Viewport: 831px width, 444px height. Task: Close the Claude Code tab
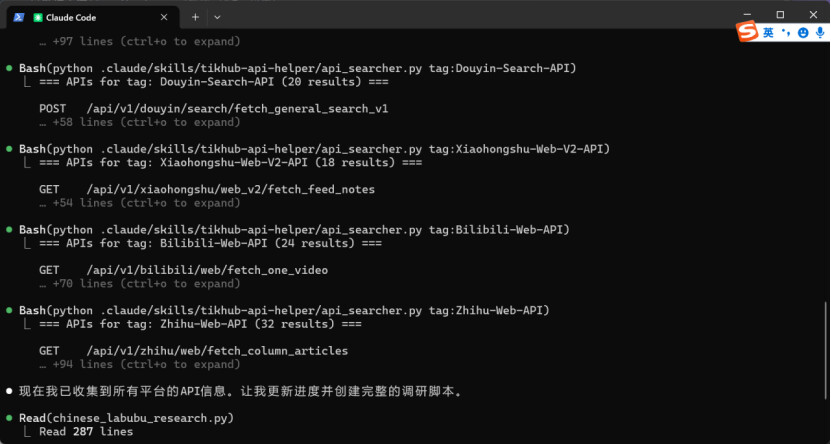pyautogui.click(x=164, y=17)
